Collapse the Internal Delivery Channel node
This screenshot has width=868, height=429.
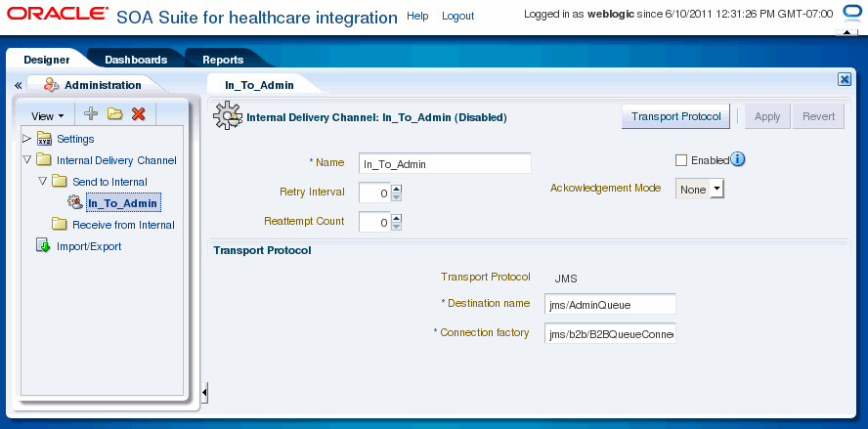(26, 160)
